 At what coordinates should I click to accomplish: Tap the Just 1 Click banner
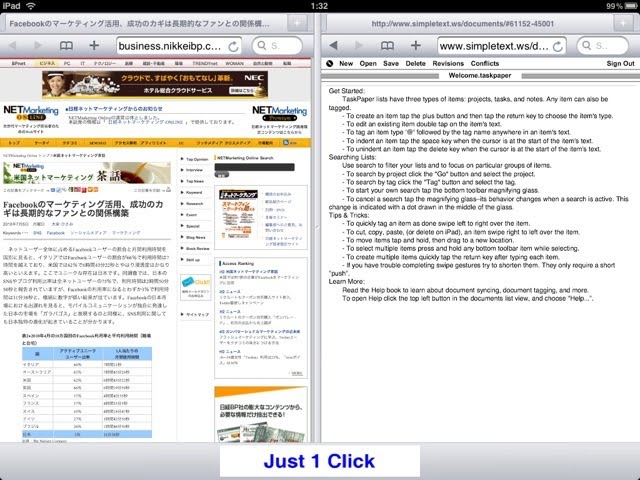(x=320, y=461)
